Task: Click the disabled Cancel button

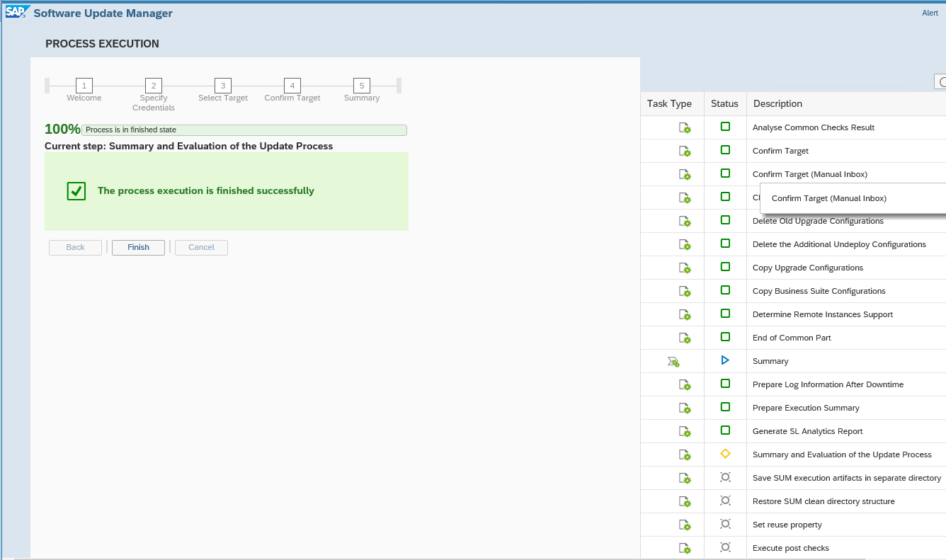Action: 201,248
